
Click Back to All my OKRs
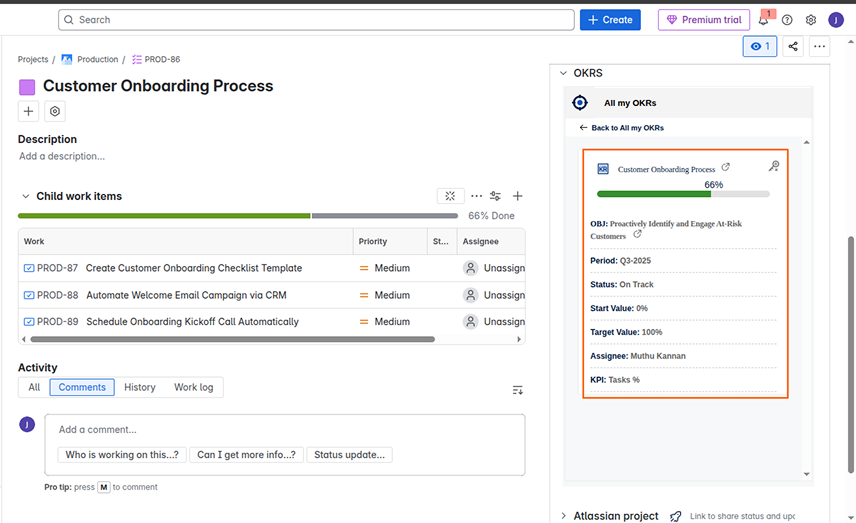[x=622, y=128]
